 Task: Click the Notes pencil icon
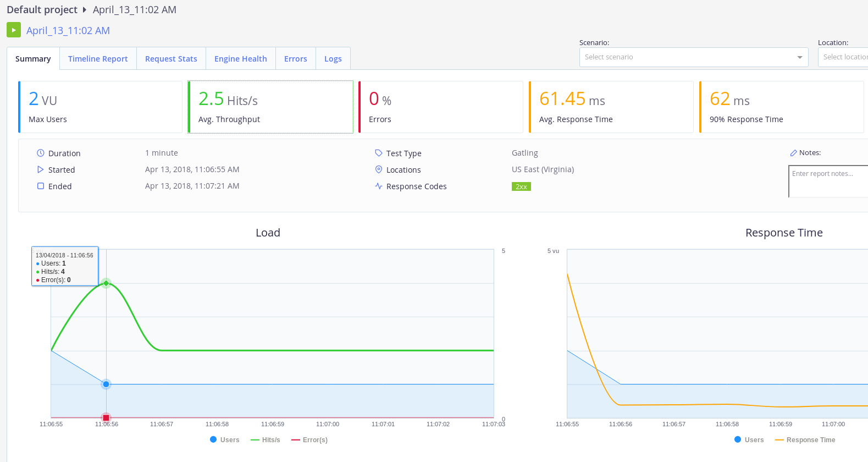point(793,153)
